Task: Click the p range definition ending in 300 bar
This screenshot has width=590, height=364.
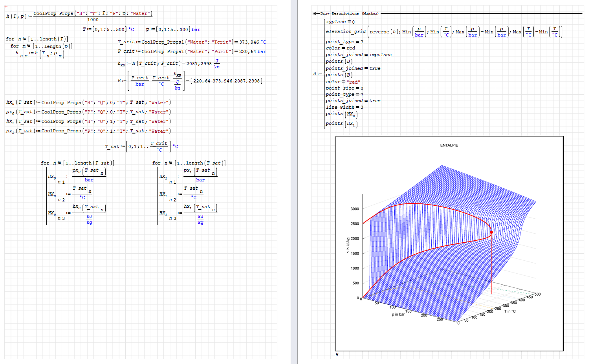Action: coord(173,29)
